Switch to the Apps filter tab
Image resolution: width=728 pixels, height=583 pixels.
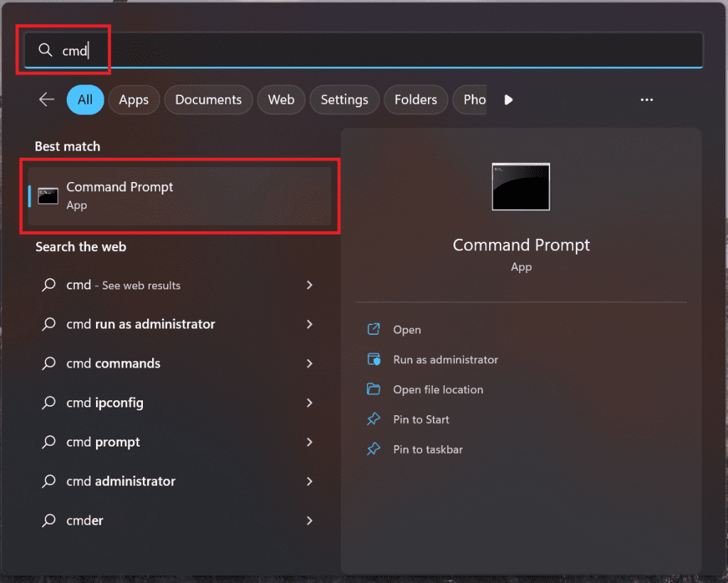(134, 100)
